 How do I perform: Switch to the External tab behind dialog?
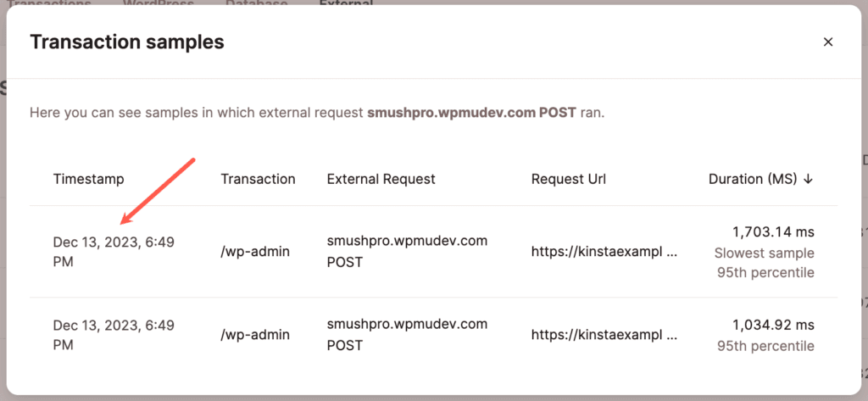346,4
